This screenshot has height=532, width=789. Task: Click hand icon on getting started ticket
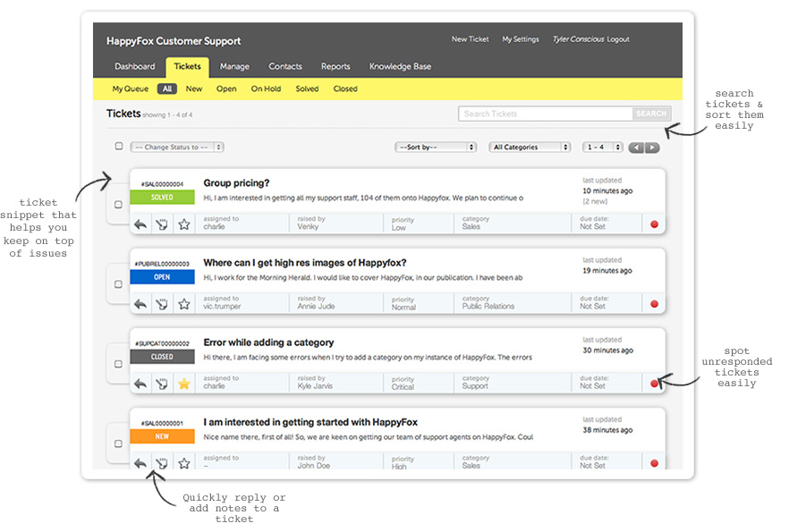(162, 463)
